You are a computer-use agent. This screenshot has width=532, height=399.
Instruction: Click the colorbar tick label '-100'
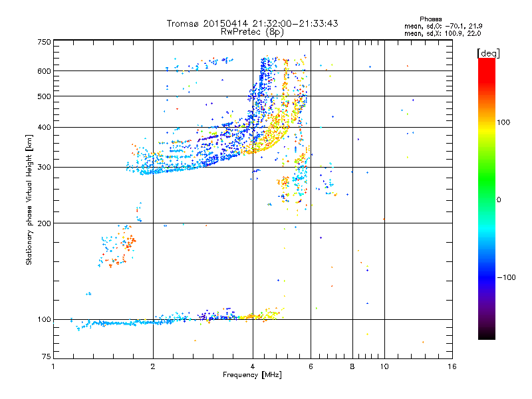point(506,277)
